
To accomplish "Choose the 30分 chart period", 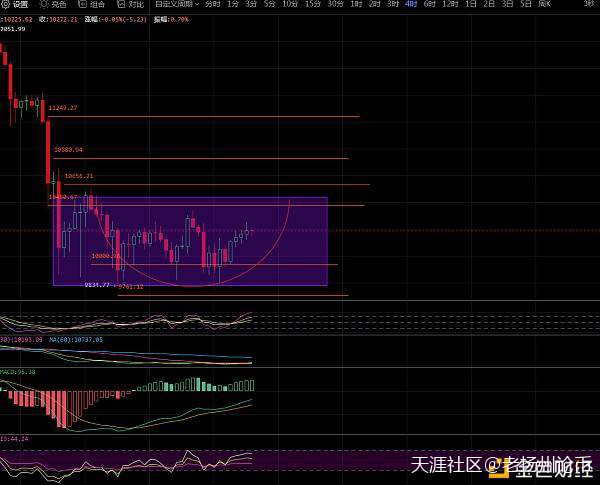I will tap(335, 4).
